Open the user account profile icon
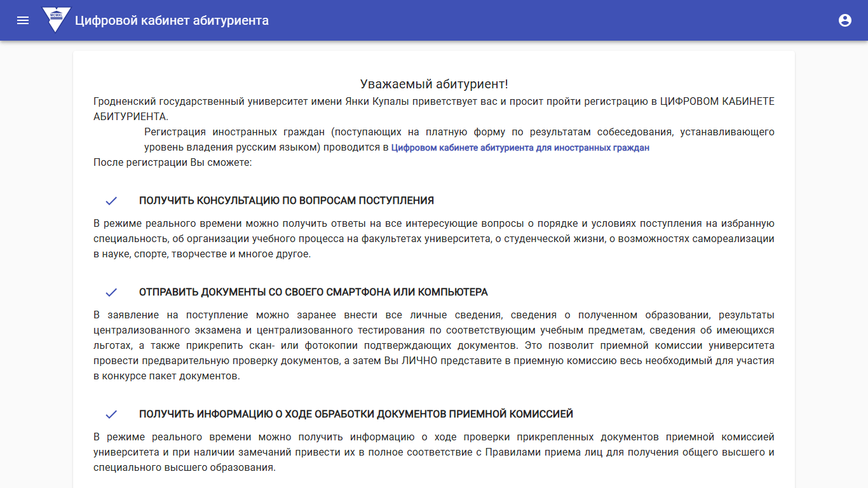This screenshot has width=868, height=488. pyautogui.click(x=845, y=20)
